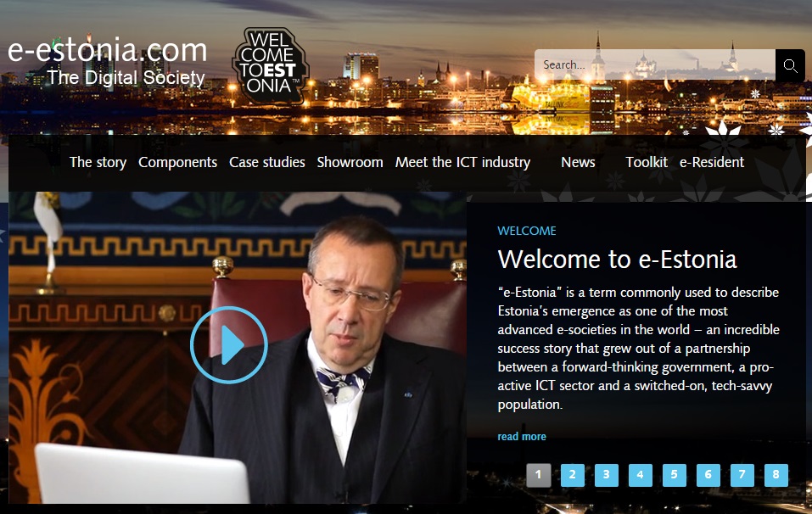The width and height of the screenshot is (812, 514).
Task: Follow the read more link
Action: (522, 436)
